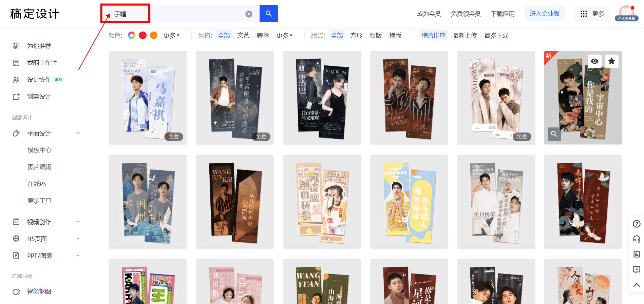Click the back-to-top arrow
Viewport: 644px width, 304px height.
[637, 285]
